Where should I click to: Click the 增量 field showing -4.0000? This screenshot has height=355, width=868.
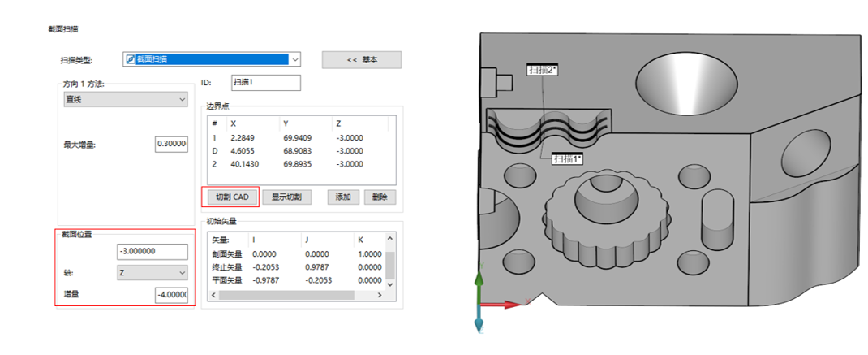(171, 295)
